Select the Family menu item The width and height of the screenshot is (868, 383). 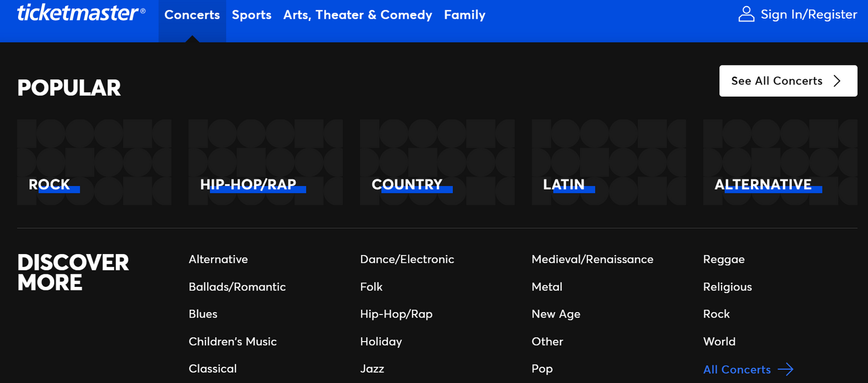click(464, 15)
